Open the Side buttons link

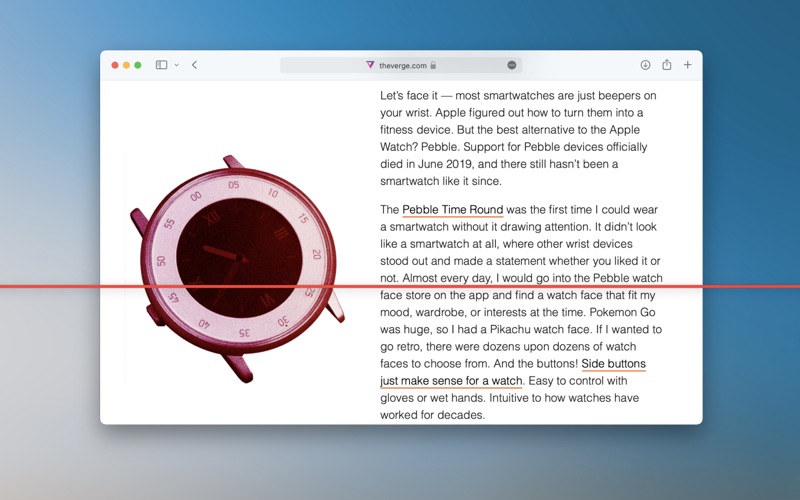click(x=613, y=364)
